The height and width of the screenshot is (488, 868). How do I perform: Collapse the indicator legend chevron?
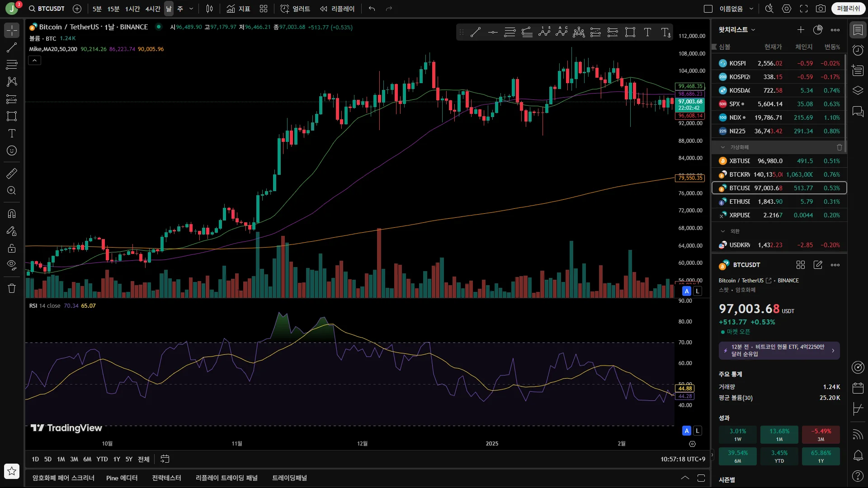point(34,60)
